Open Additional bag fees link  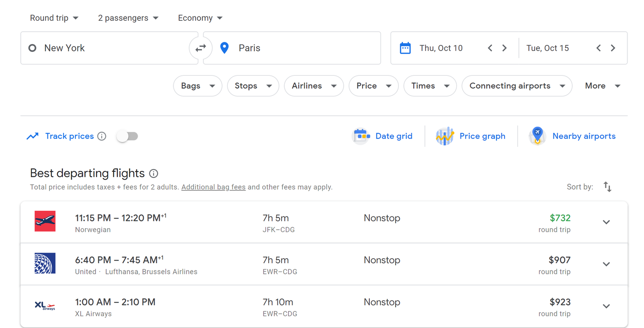click(213, 187)
